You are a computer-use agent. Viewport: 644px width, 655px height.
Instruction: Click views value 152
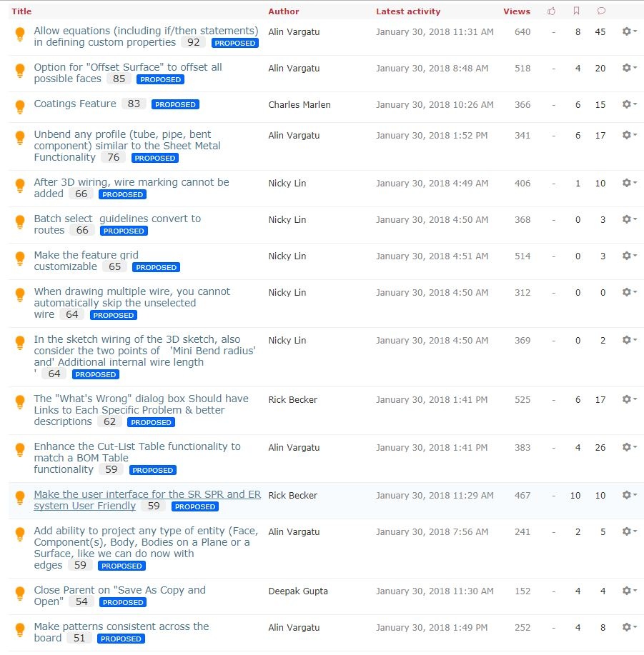(522, 591)
